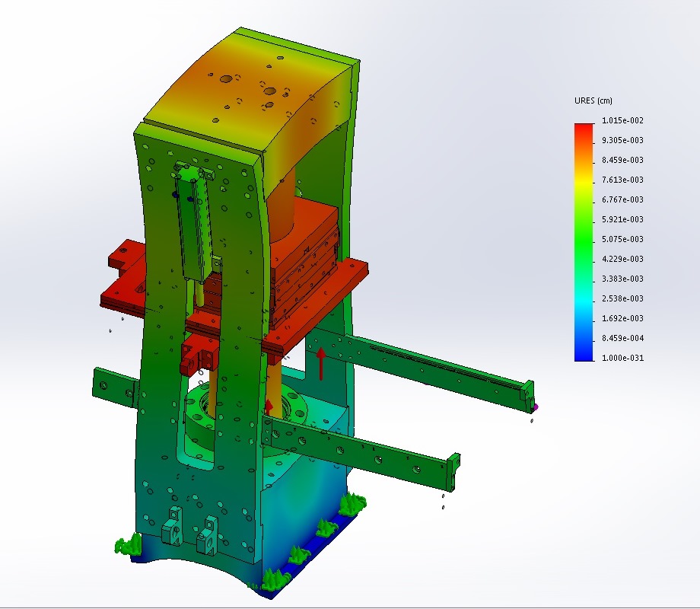Choose the 5.075e-003 legend value

pos(622,239)
